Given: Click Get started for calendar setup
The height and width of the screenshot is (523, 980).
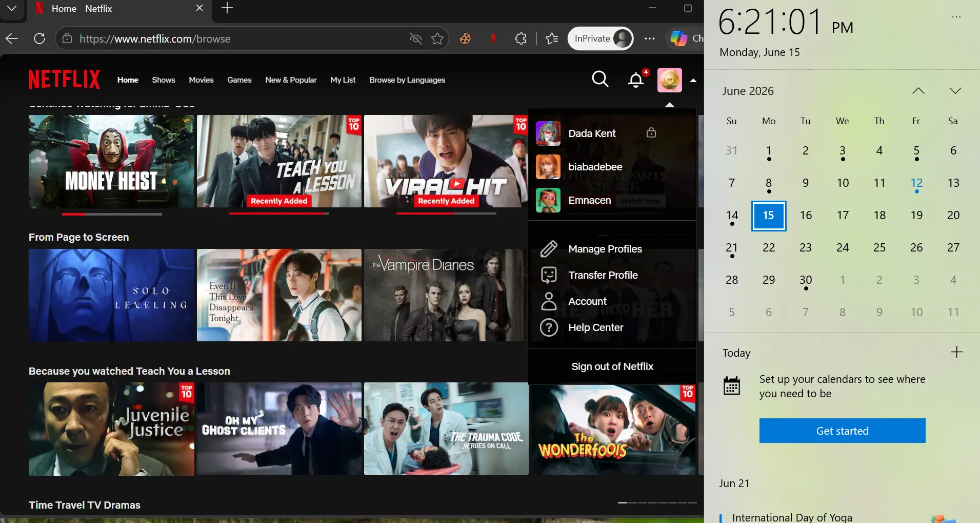Looking at the screenshot, I should click(x=843, y=431).
